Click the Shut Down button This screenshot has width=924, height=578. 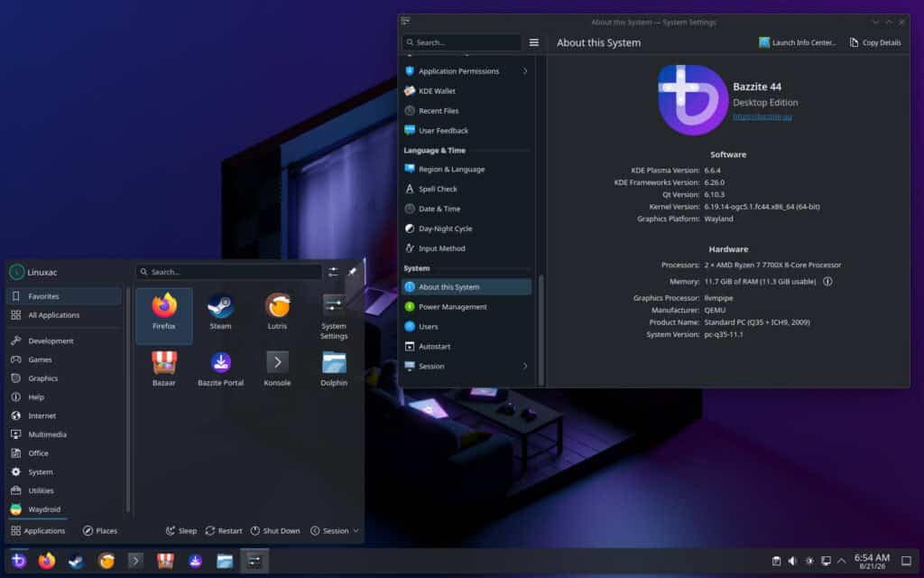pyautogui.click(x=275, y=531)
